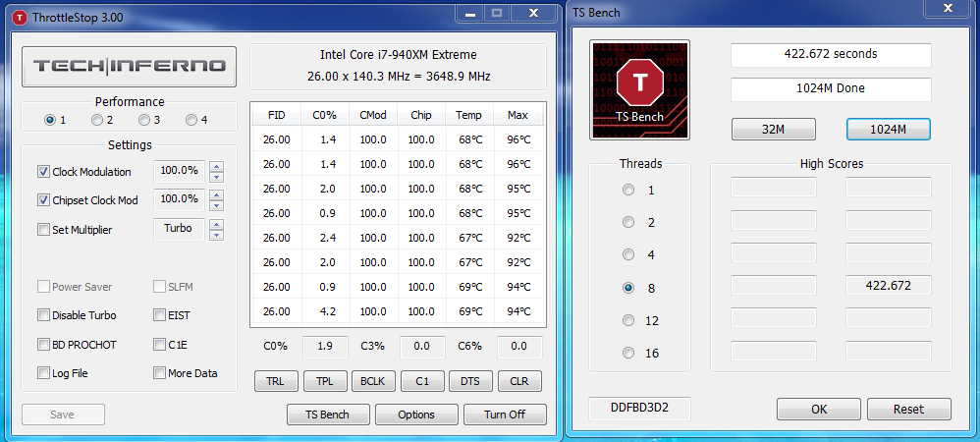Confirm TS Bench with OK button
The height and width of the screenshot is (442, 980).
(x=819, y=410)
